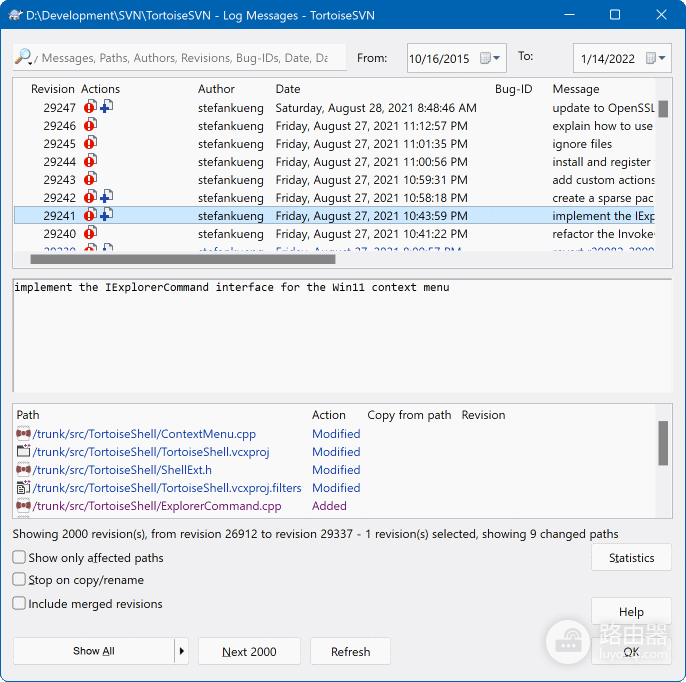This screenshot has height=682, width=686.
Task: Click the added icon for revision 29241
Action: click(x=106, y=215)
